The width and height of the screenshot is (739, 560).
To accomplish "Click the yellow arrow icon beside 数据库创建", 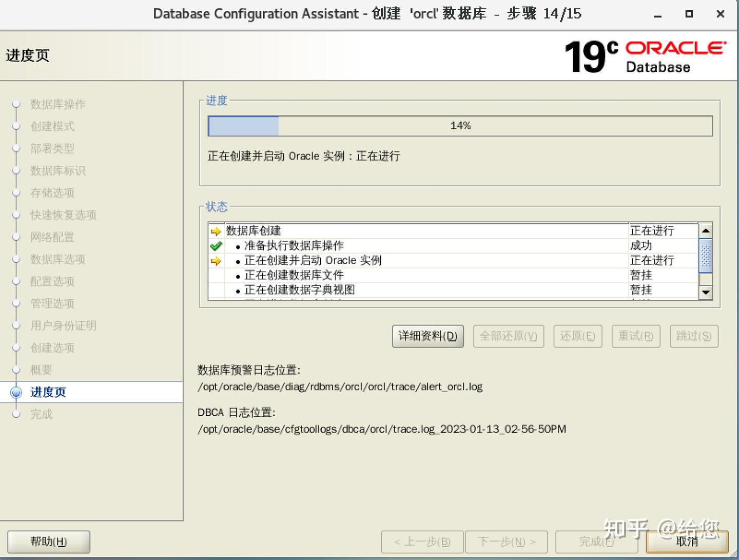I will pyautogui.click(x=216, y=231).
